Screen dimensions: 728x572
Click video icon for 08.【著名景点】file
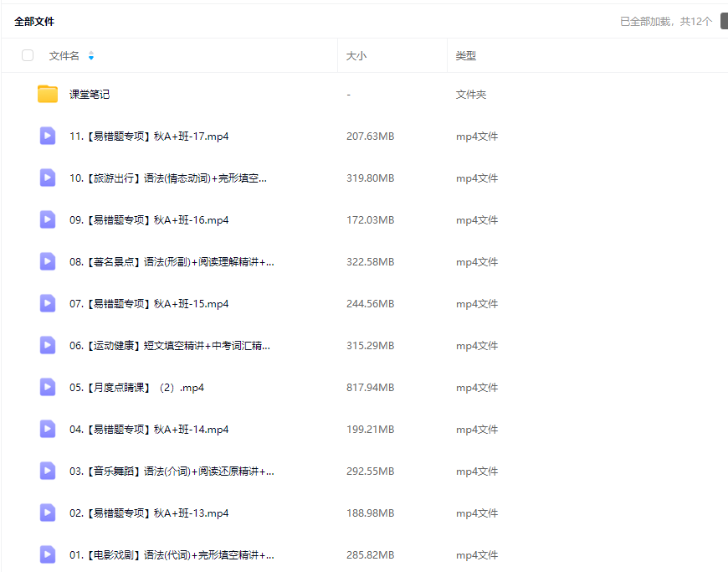coord(48,261)
